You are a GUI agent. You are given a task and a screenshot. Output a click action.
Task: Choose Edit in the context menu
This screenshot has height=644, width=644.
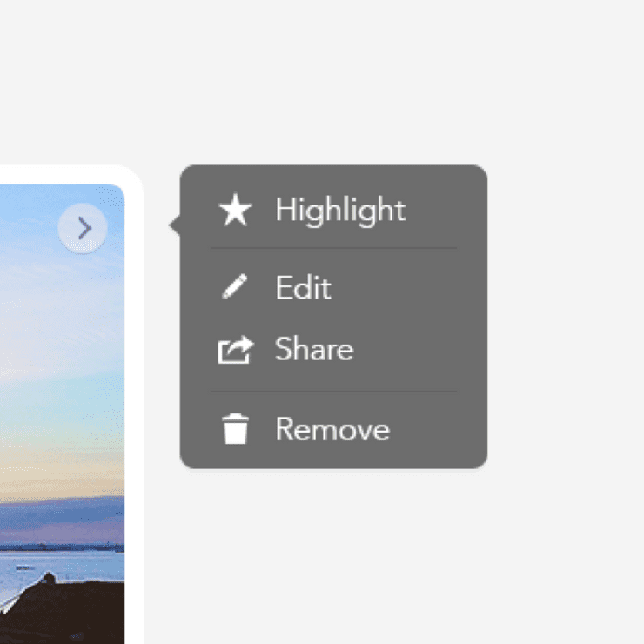coord(333,287)
